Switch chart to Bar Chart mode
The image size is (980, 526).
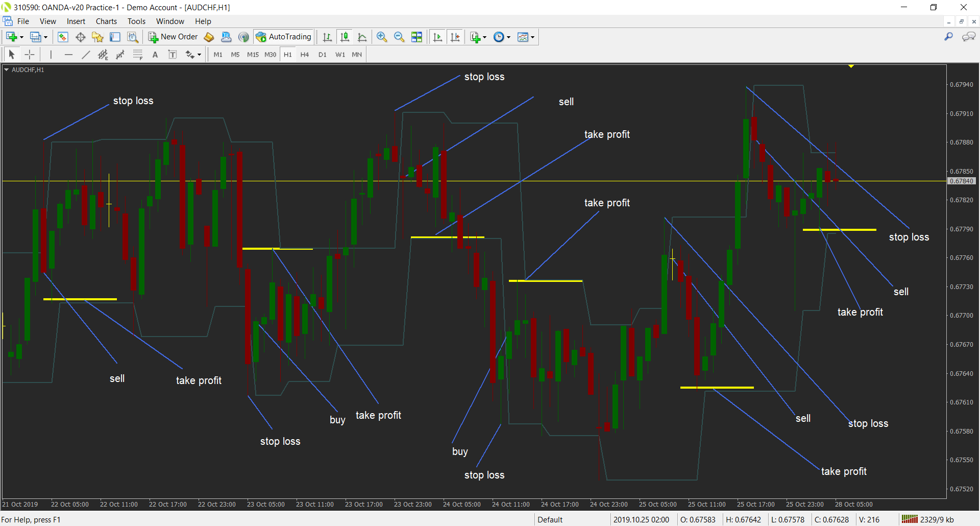(327, 37)
